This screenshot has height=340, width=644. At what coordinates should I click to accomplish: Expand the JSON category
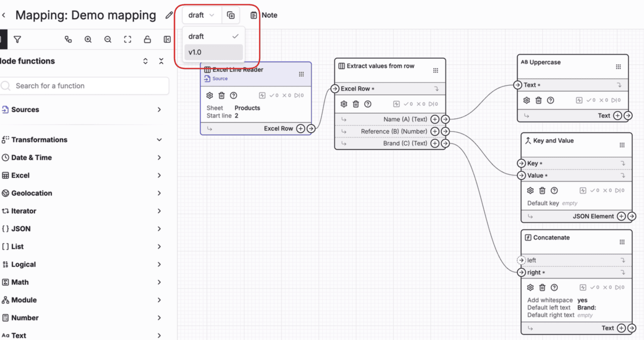[159, 229]
